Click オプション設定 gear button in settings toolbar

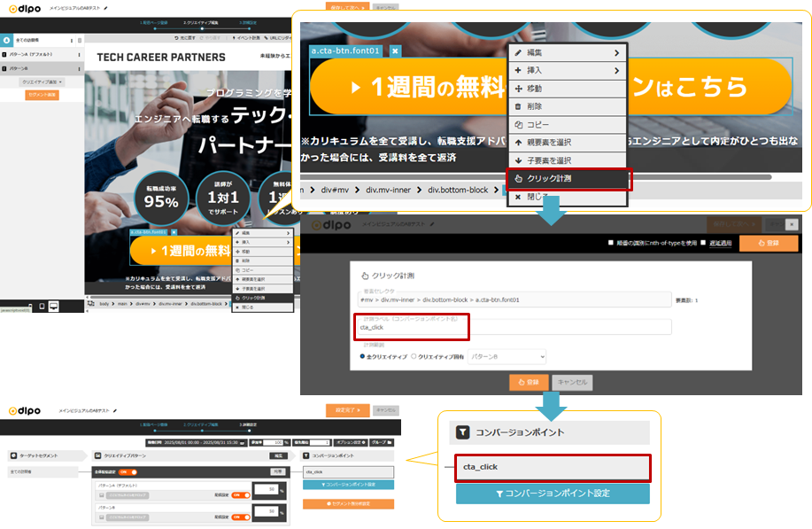click(352, 442)
